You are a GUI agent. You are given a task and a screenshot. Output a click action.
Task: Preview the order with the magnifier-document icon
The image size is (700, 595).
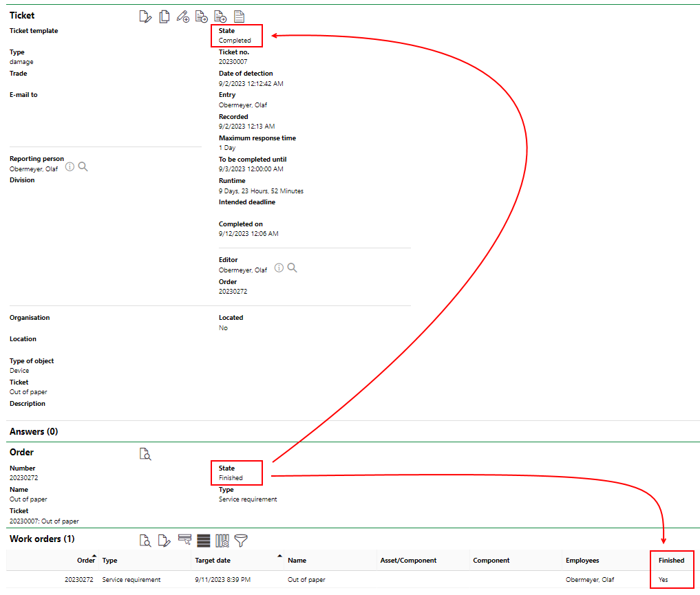coord(145,454)
